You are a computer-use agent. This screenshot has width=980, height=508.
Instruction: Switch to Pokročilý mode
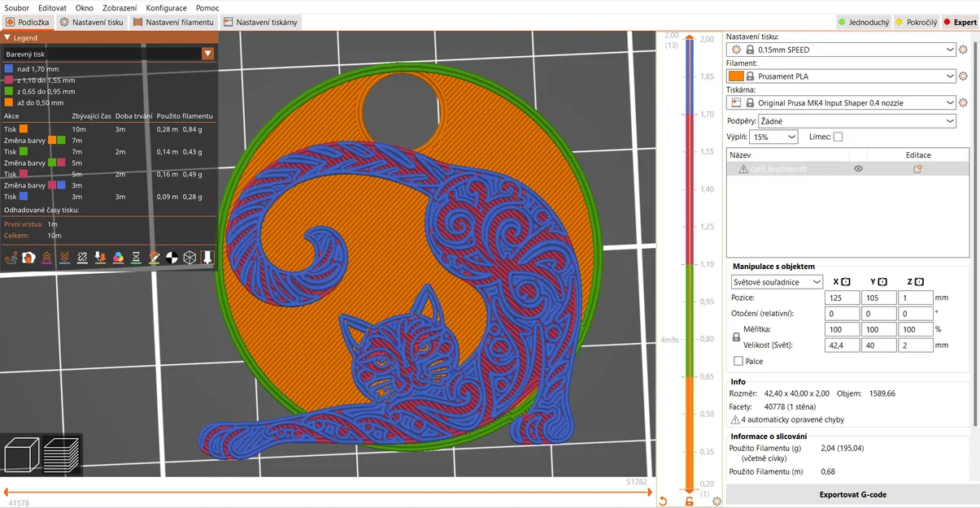[x=917, y=22]
